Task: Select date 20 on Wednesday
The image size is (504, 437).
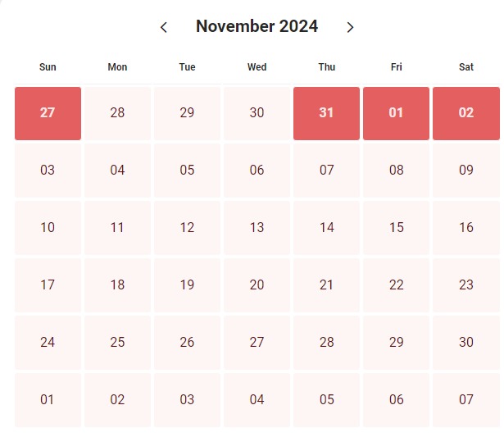Action: [257, 285]
